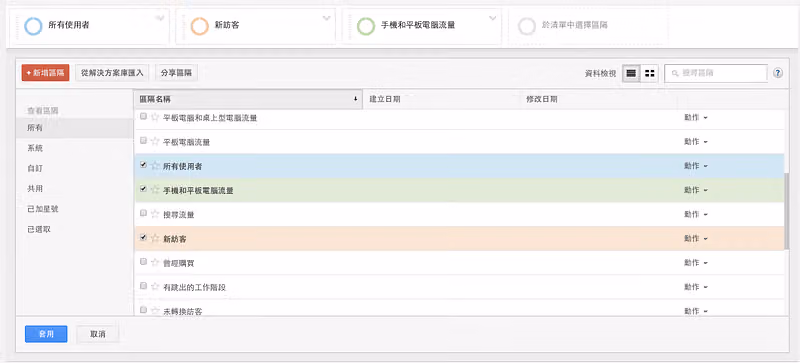Click the 分享區隔 button
This screenshot has width=800, height=363.
tap(176, 73)
